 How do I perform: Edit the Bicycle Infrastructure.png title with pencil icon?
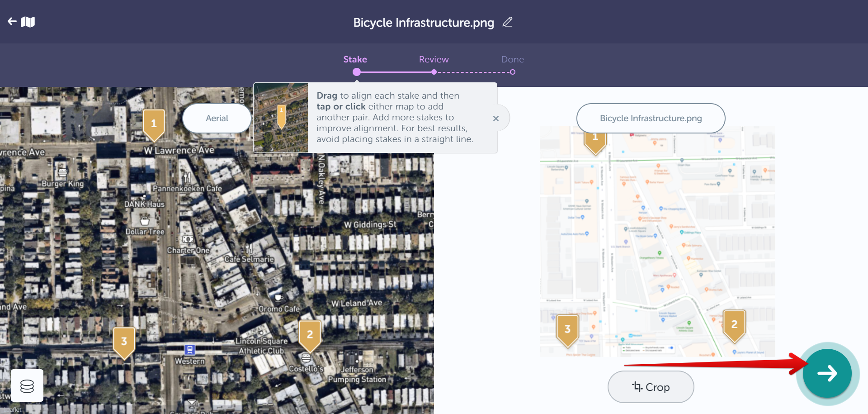(x=508, y=22)
